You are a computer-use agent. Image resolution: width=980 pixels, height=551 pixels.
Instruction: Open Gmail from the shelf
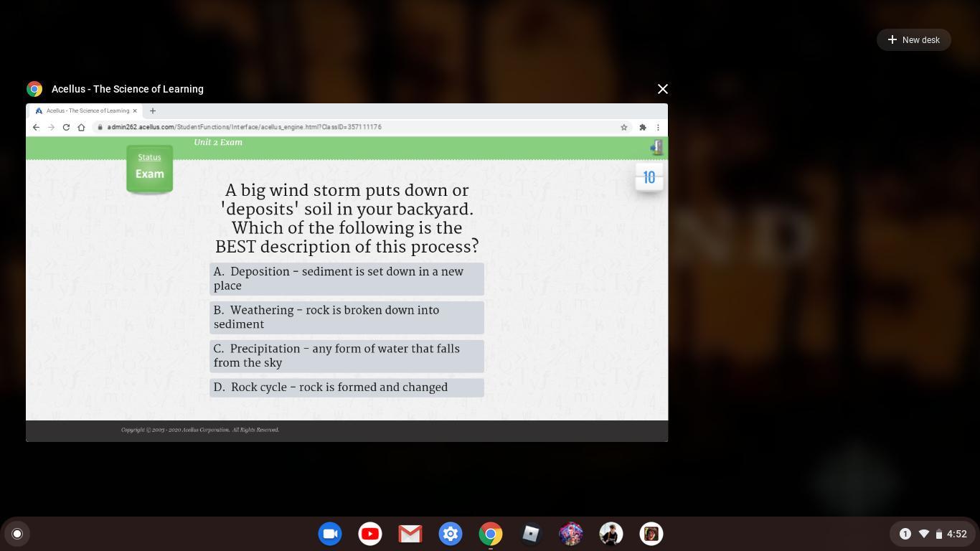point(410,534)
